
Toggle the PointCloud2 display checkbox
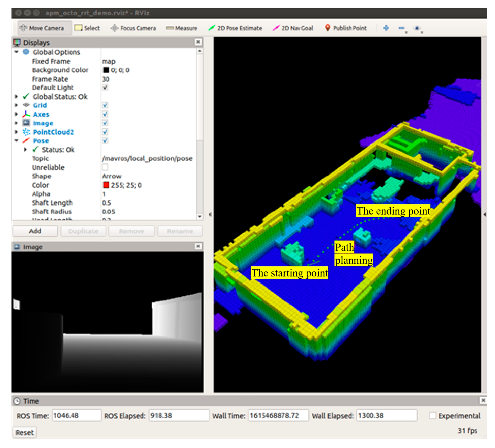coord(105,132)
